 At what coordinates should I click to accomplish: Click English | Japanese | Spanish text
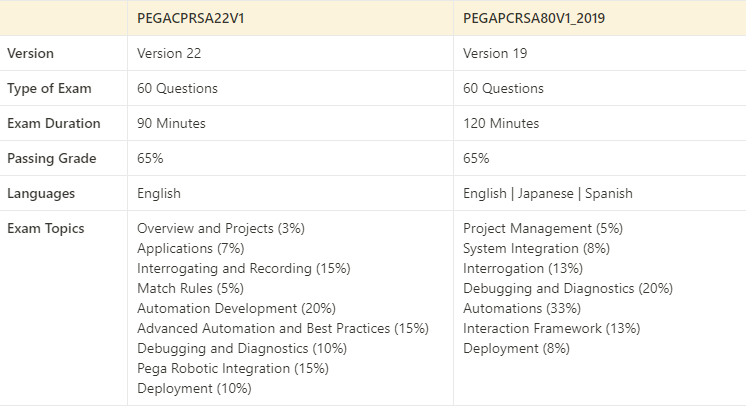click(x=548, y=194)
